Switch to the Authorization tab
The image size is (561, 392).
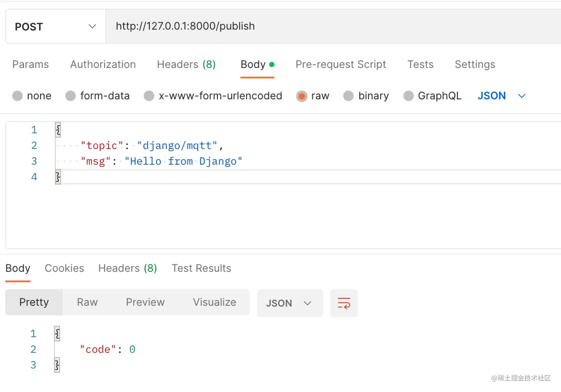[103, 65]
